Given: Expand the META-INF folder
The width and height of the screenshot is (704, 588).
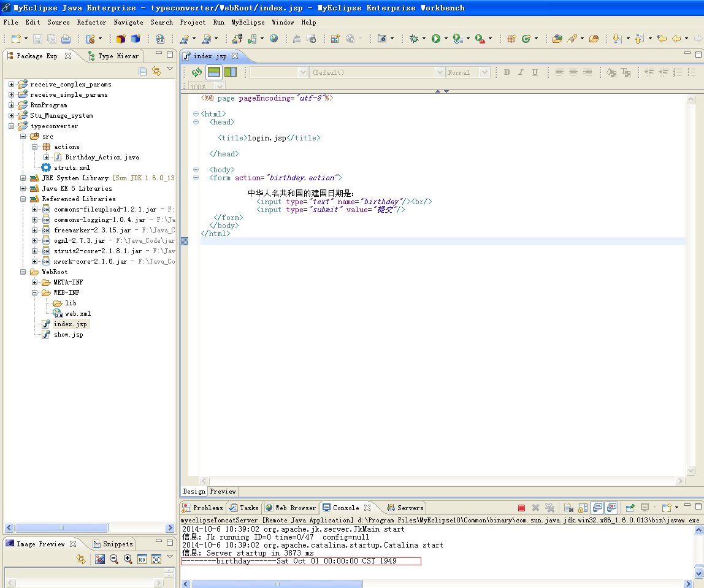Looking at the screenshot, I should click(x=34, y=282).
